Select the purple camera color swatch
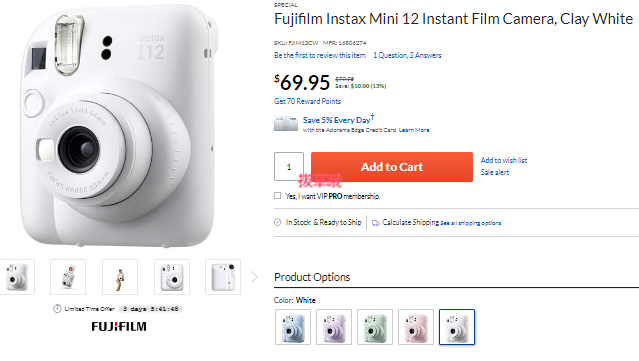 pos(334,327)
